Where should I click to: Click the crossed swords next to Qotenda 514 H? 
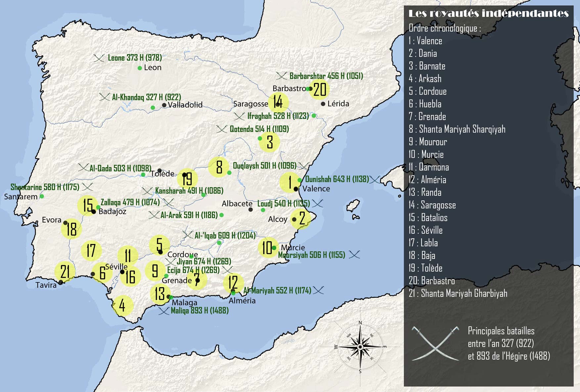[221, 129]
